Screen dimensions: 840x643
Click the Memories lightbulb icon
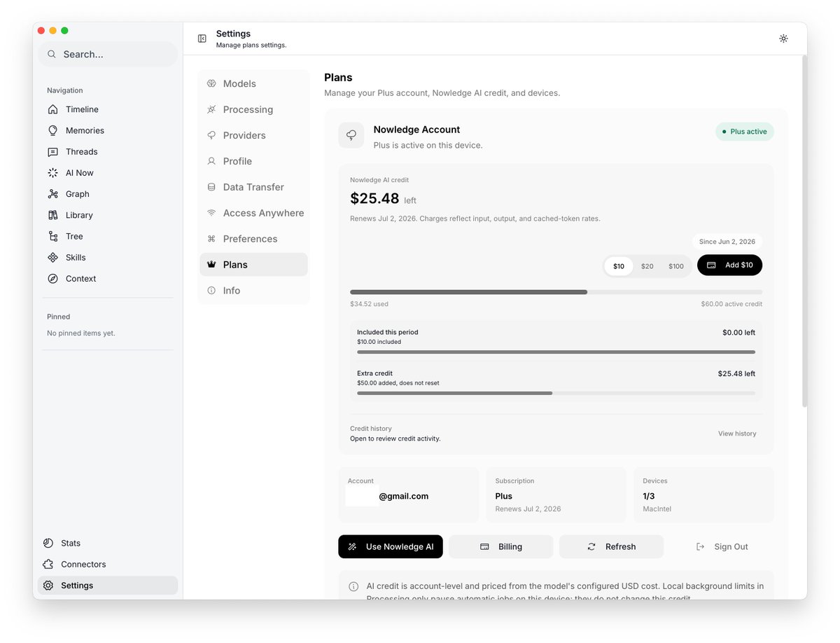(52, 130)
